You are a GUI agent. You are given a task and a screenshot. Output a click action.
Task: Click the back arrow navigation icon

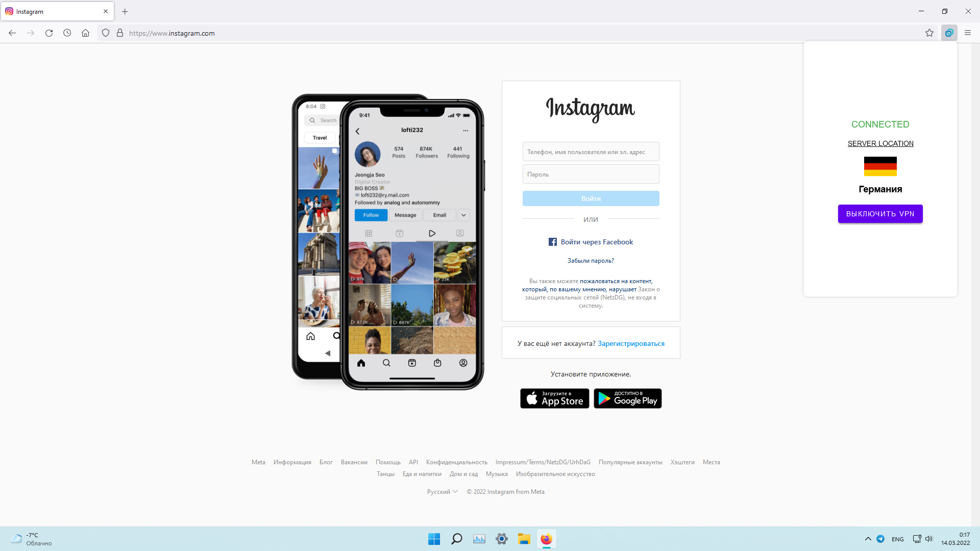(x=12, y=33)
